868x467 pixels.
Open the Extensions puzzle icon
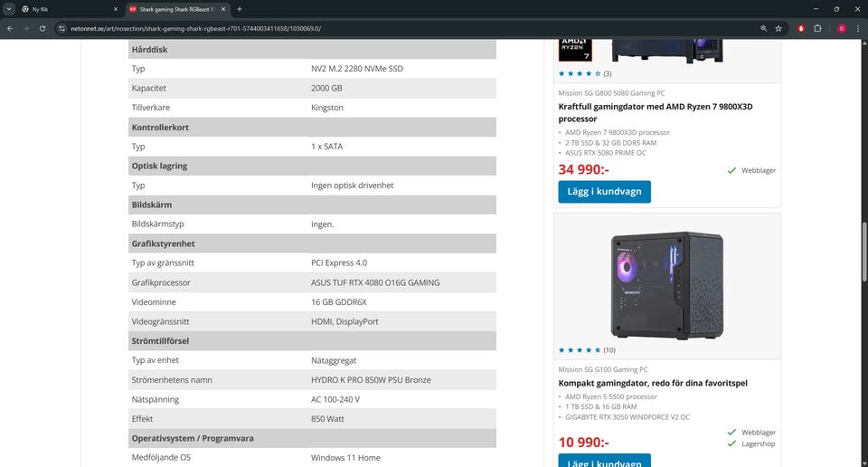coord(817,28)
